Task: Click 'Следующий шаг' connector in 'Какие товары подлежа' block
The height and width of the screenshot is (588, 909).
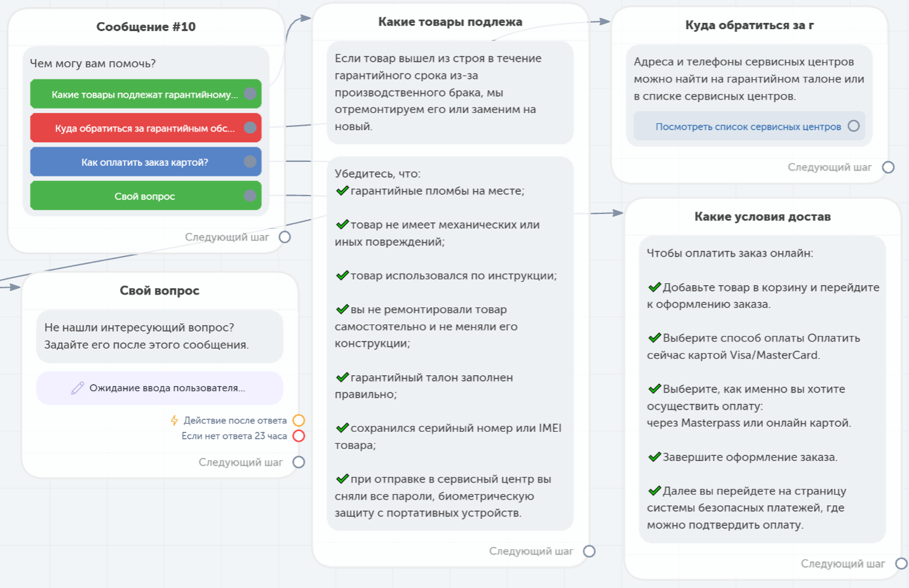Action: [x=589, y=551]
